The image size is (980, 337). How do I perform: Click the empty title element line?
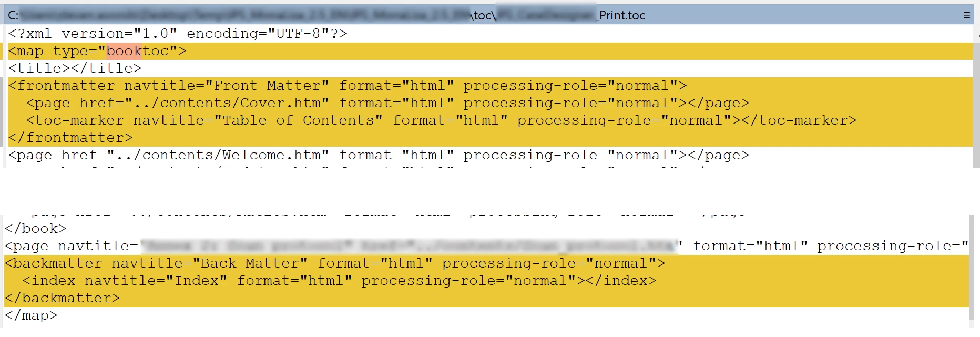click(75, 68)
